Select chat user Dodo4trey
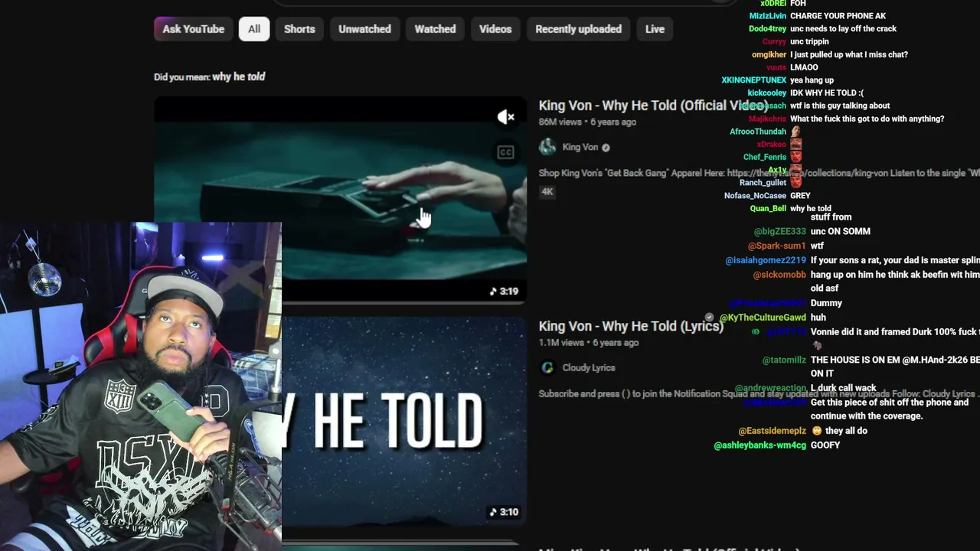This screenshot has height=551, width=980. (x=767, y=29)
